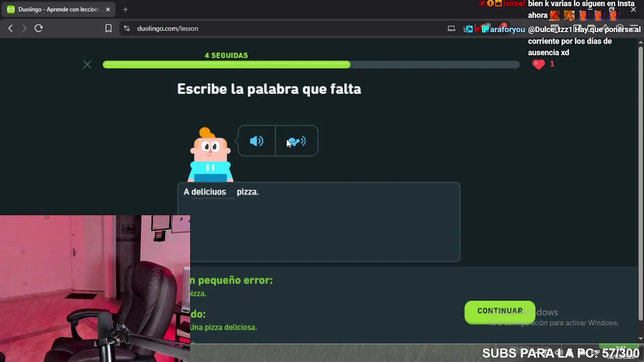Open the site information icon in the address bar
Screen dimensions: 644x362
coord(127,29)
